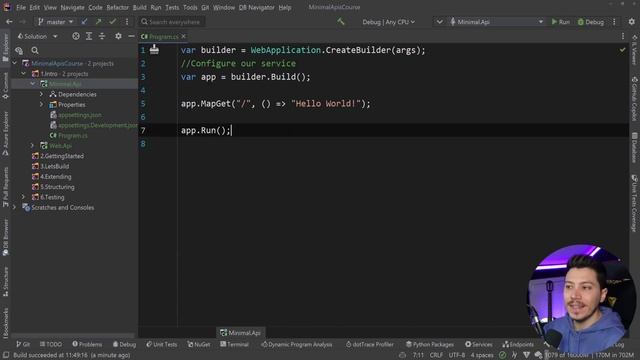Open the File menu
Viewport: 640px width, 360px height.
[21, 7]
